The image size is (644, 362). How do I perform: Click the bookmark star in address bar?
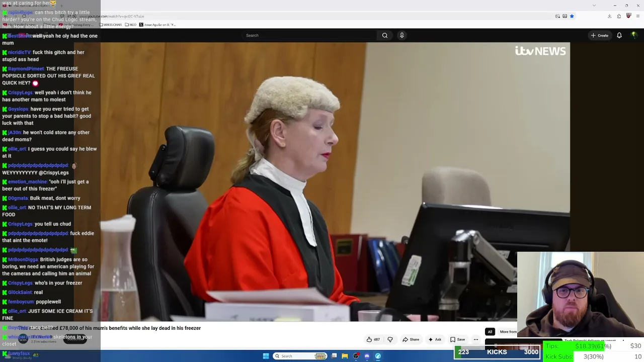click(572, 16)
